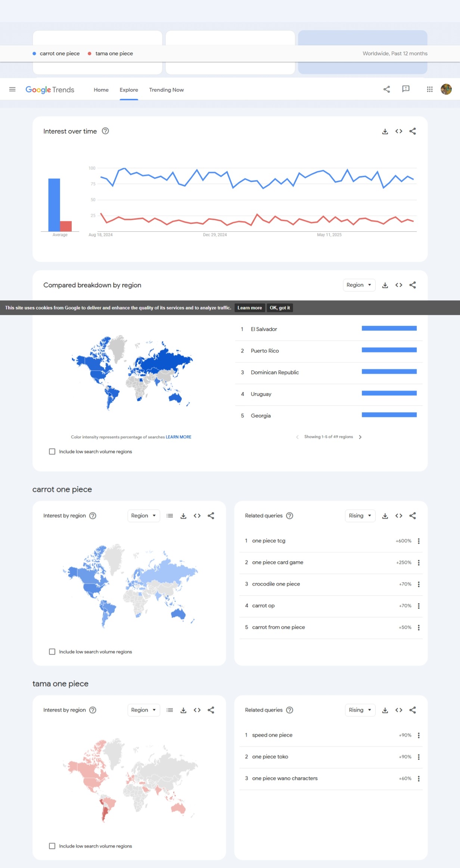Click the carrot op related query
Image resolution: width=460 pixels, height=868 pixels.
click(x=263, y=606)
